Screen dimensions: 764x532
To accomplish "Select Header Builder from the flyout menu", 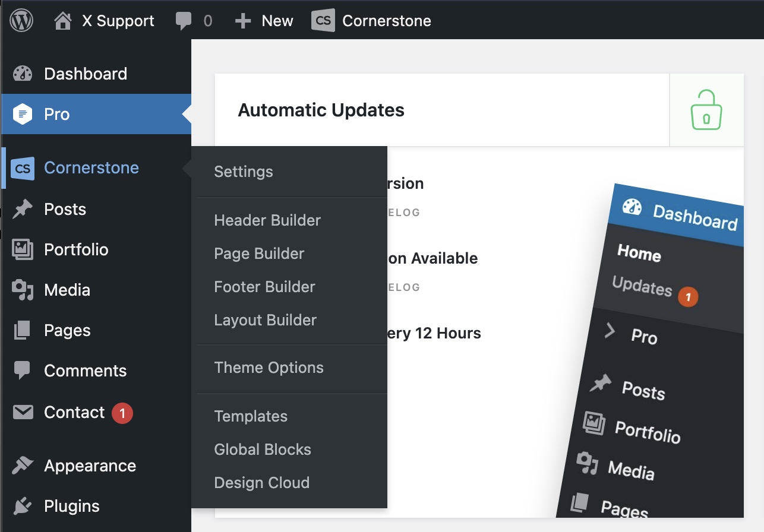I will 267,220.
